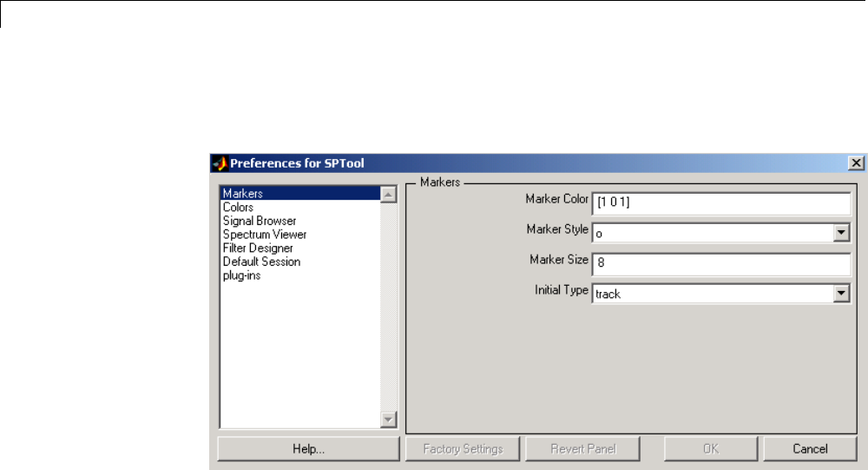This screenshot has height=470, width=868.
Task: Click the Factory Settings button
Action: click(463, 449)
